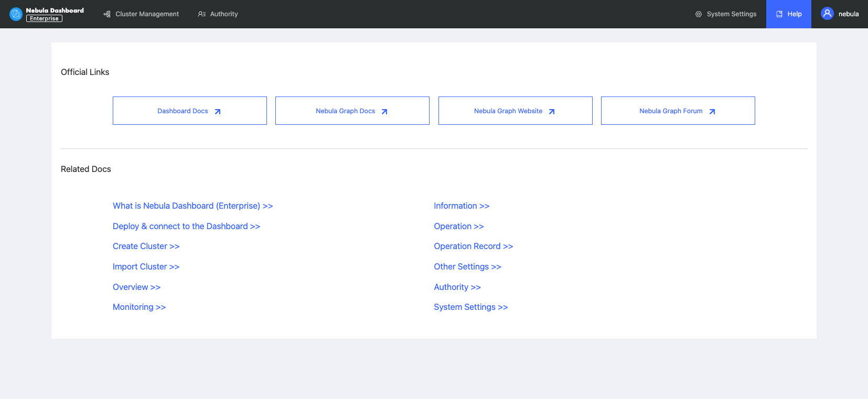Open 'What is Nebula Dashboard (Enterprise)' link
Image resolution: width=868 pixels, height=399 pixels.
pyautogui.click(x=192, y=206)
